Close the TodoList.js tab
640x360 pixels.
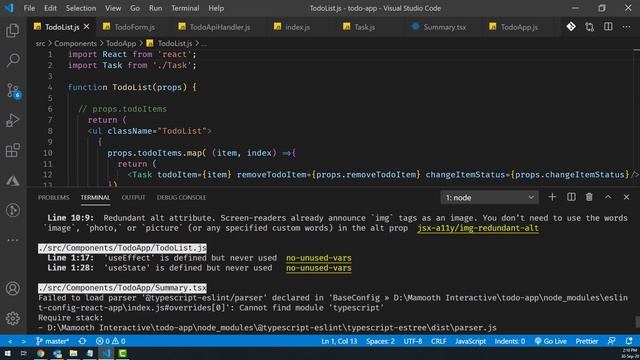pyautogui.click(x=87, y=27)
